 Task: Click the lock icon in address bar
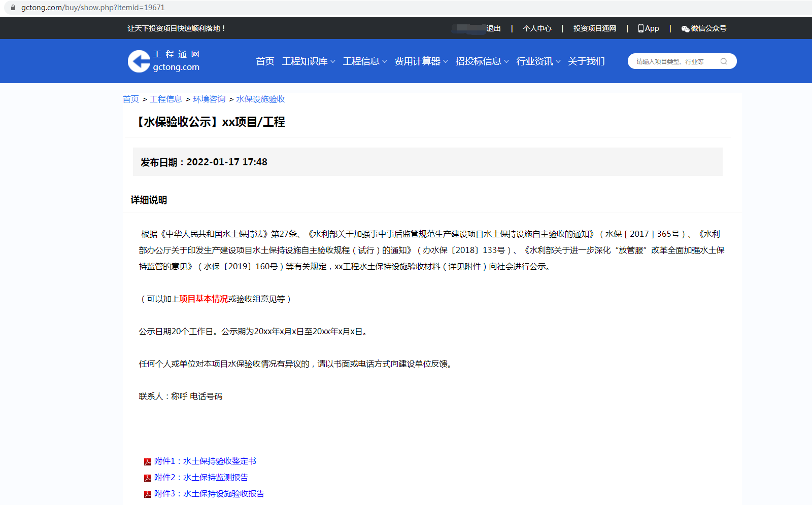(x=13, y=8)
